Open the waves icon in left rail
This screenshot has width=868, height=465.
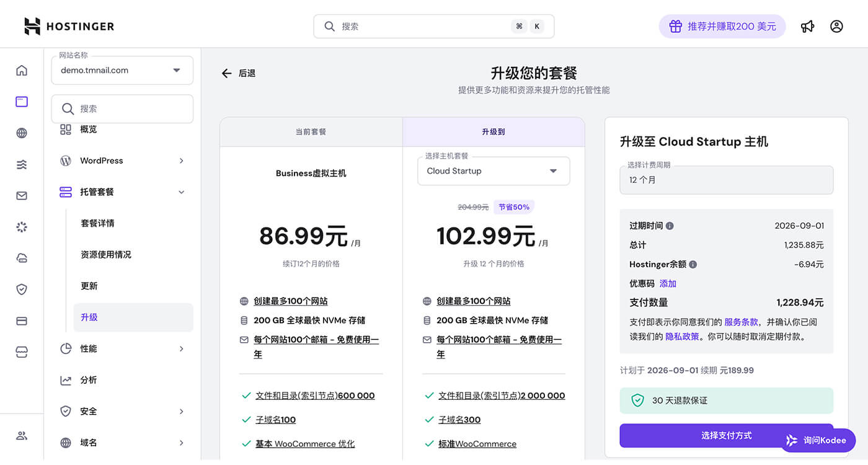pyautogui.click(x=22, y=164)
